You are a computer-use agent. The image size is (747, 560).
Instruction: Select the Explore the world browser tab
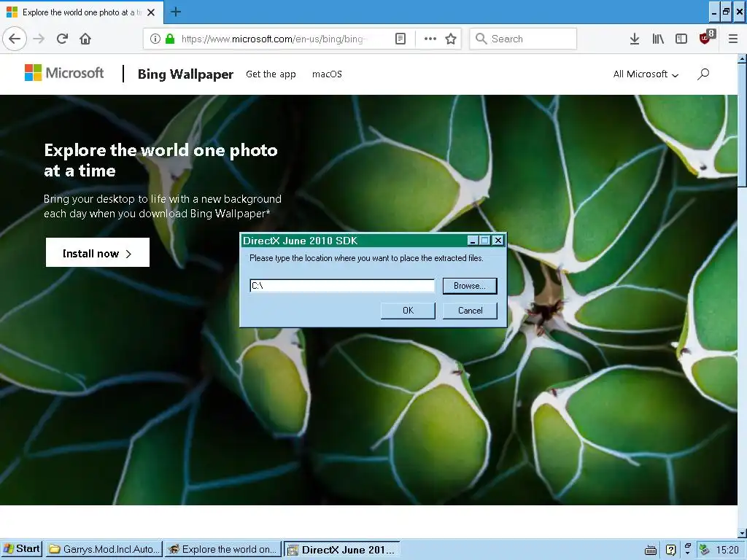click(x=82, y=12)
